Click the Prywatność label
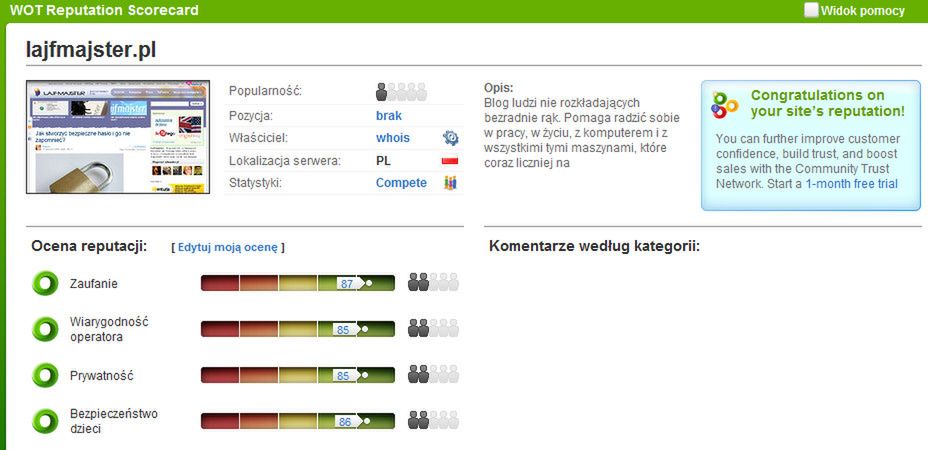This screenshot has height=450, width=928. pos(102,376)
